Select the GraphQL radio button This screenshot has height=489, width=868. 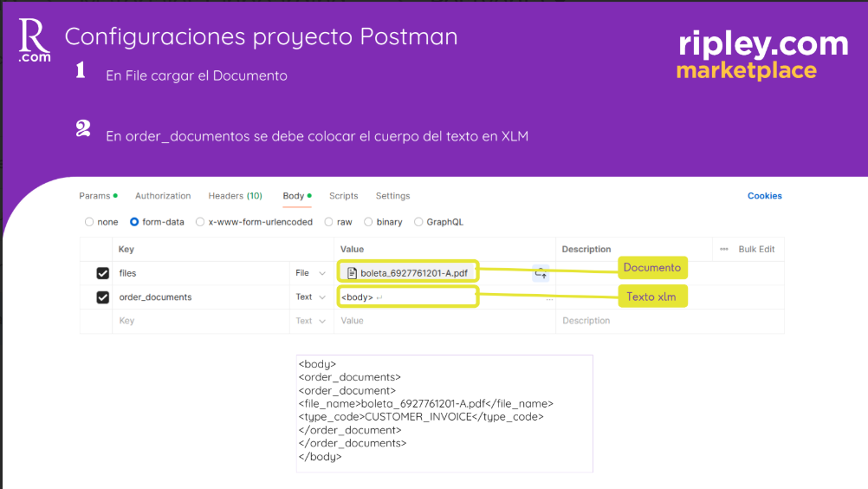point(418,222)
